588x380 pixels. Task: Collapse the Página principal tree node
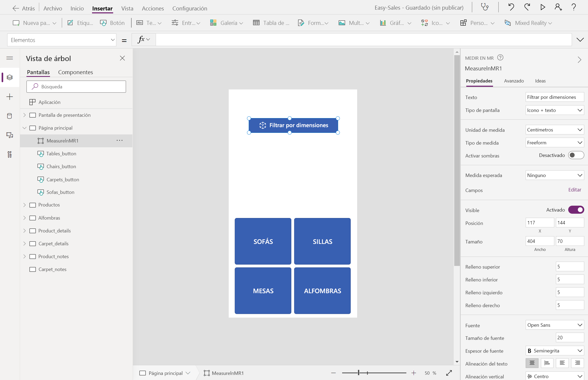[x=25, y=128]
